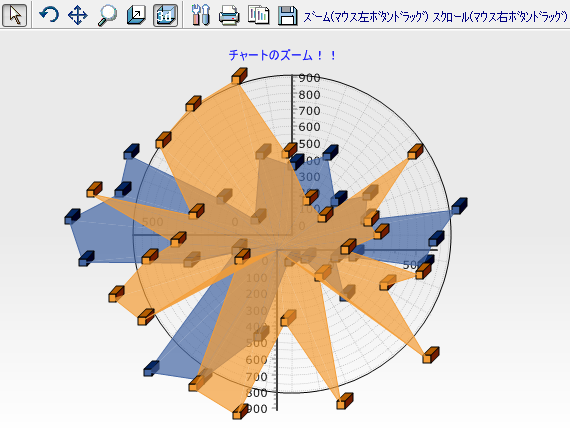The image size is (570, 428).
Task: Click the toolbar hint text ズーム(マウス左ボタンドラッグ)
Action: pyautogui.click(x=366, y=16)
